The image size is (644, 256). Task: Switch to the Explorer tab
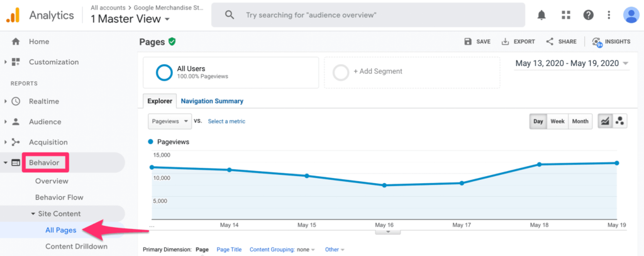tap(160, 101)
